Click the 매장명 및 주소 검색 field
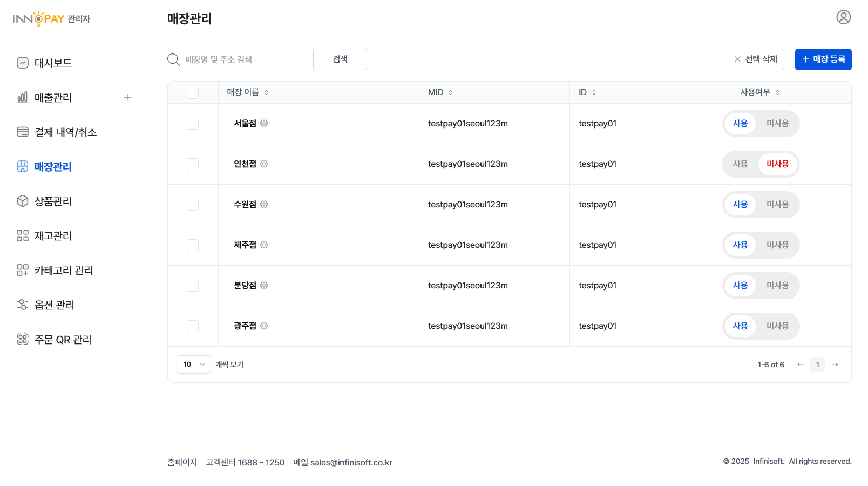 click(x=242, y=59)
